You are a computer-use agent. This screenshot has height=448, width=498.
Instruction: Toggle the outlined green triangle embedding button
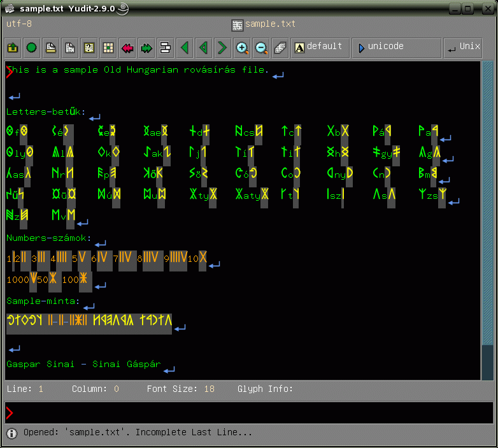click(204, 48)
